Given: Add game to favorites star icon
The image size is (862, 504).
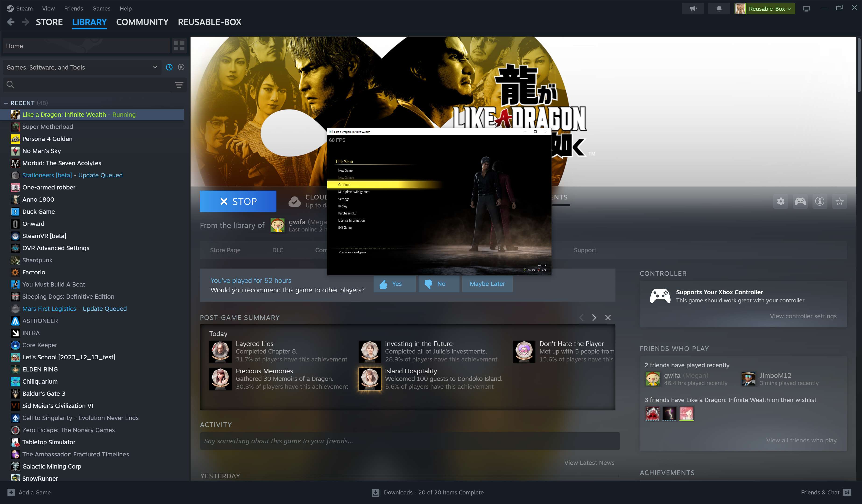Looking at the screenshot, I should pos(839,201).
